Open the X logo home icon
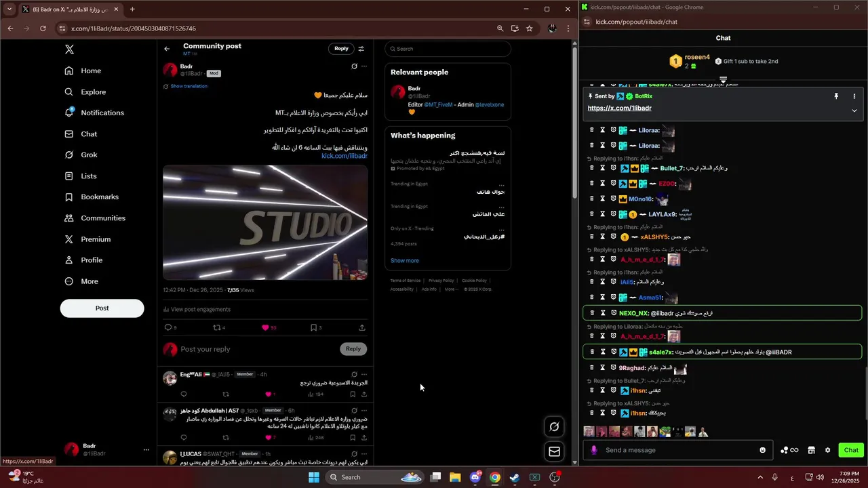 (69, 49)
